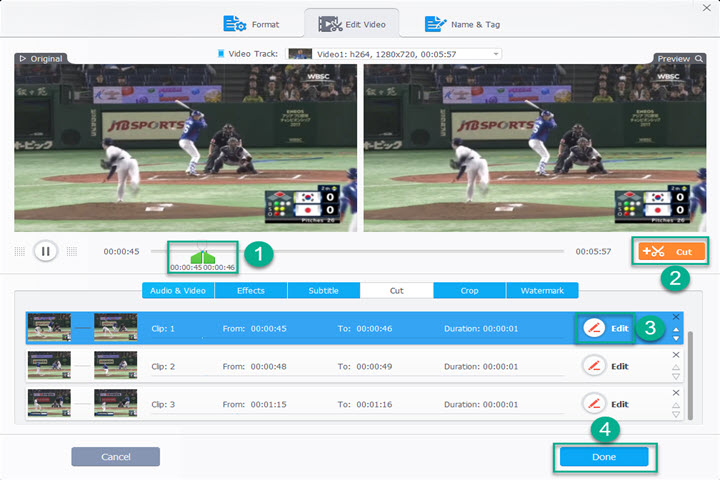
Task: Open the Name & Tag tab
Action: pyautogui.click(x=462, y=24)
